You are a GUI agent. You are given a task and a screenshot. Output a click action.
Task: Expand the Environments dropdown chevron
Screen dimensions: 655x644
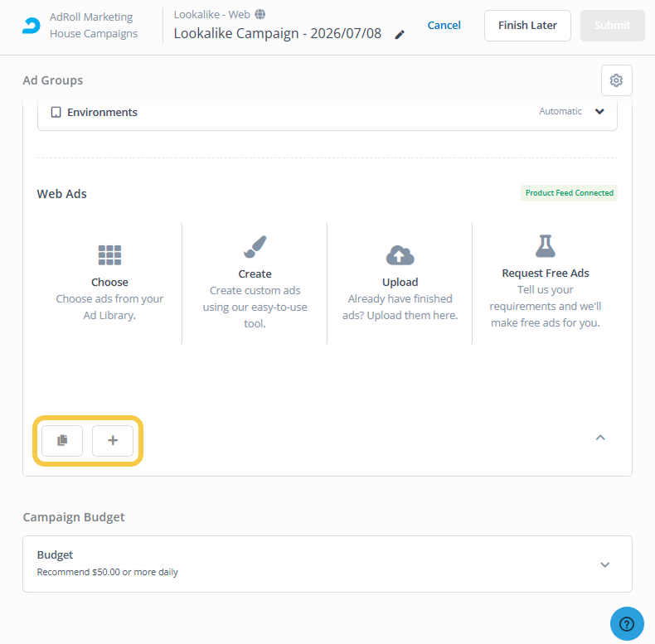click(x=599, y=112)
